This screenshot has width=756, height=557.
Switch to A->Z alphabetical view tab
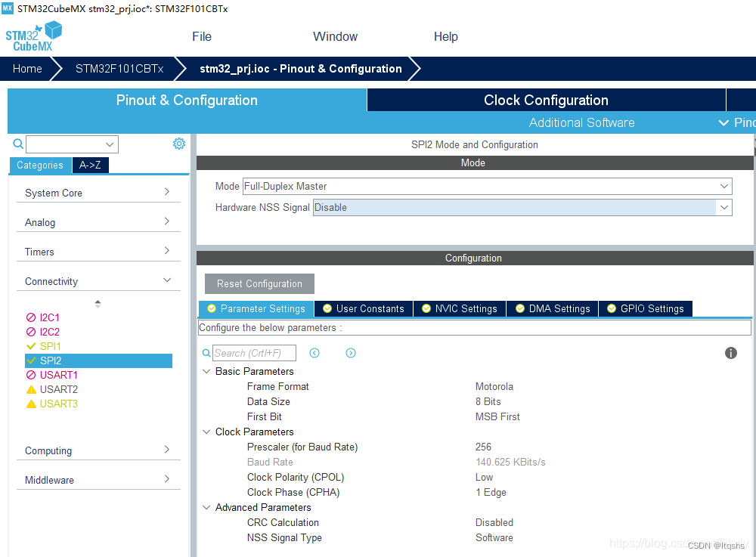90,166
